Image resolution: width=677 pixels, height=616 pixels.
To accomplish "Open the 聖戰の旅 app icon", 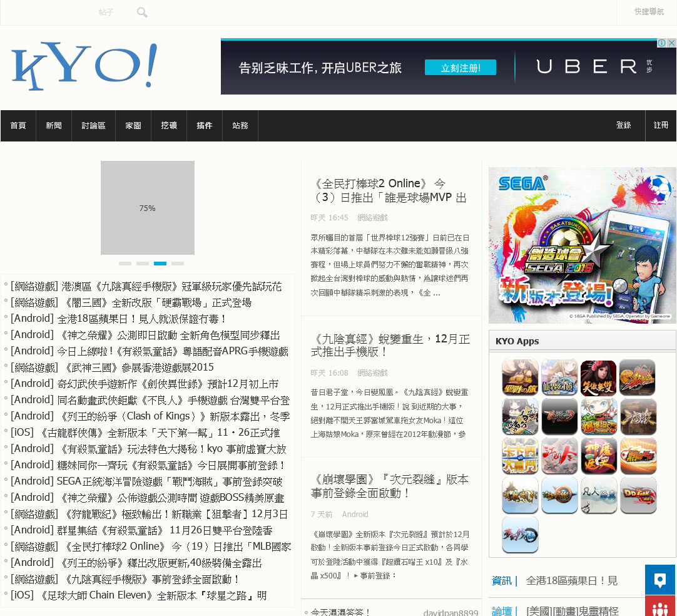I will 520,377.
